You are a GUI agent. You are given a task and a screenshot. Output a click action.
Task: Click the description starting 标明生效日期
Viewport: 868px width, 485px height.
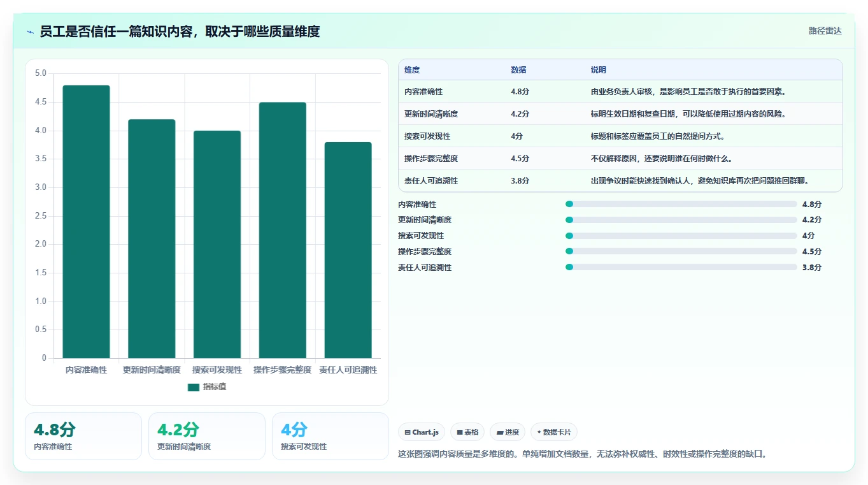688,114
